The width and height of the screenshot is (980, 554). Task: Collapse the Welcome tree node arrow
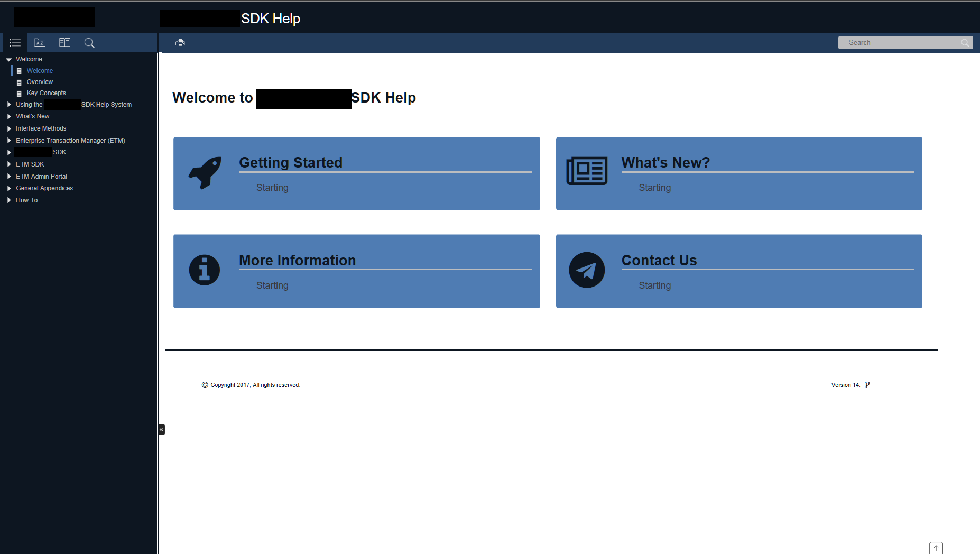coord(8,60)
